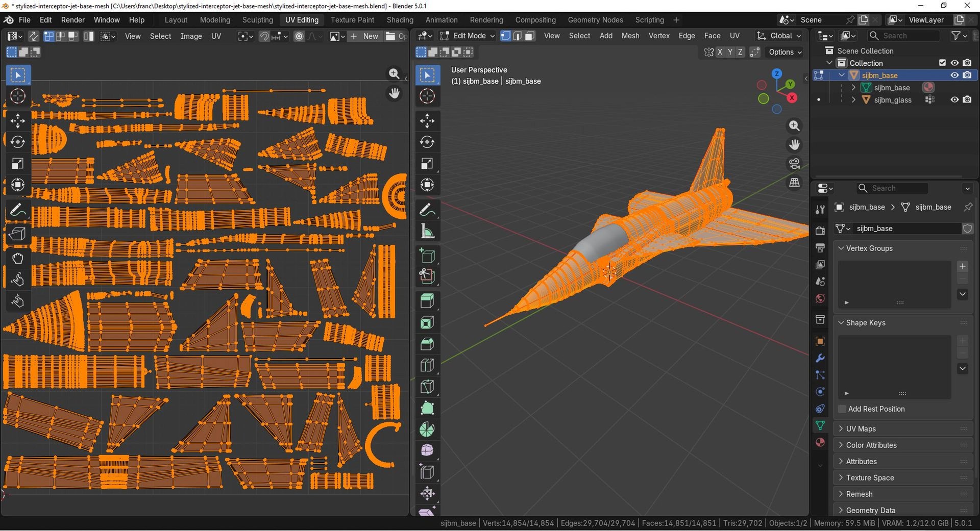The image size is (980, 531).
Task: Click red X axis gizmo ball
Action: pos(792,97)
